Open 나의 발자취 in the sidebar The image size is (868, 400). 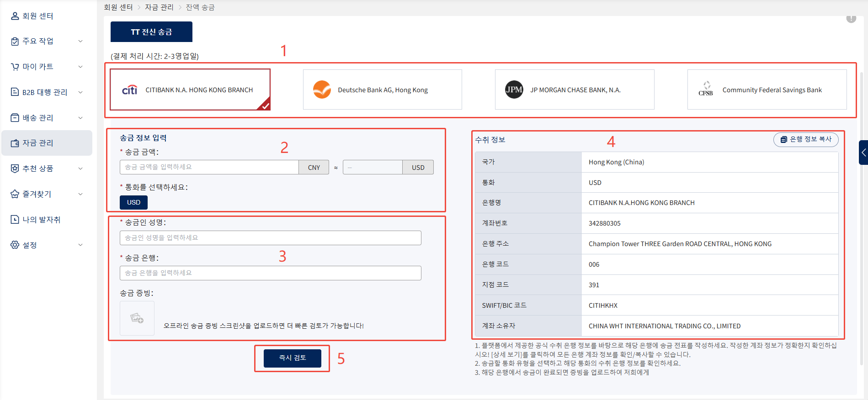[x=47, y=220]
